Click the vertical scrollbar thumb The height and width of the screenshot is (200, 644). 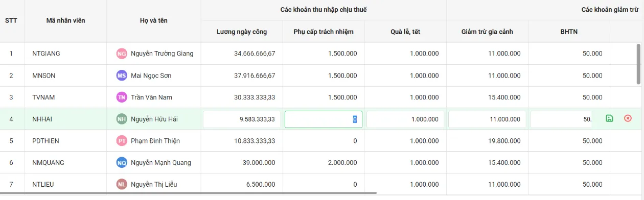pyautogui.click(x=638, y=64)
